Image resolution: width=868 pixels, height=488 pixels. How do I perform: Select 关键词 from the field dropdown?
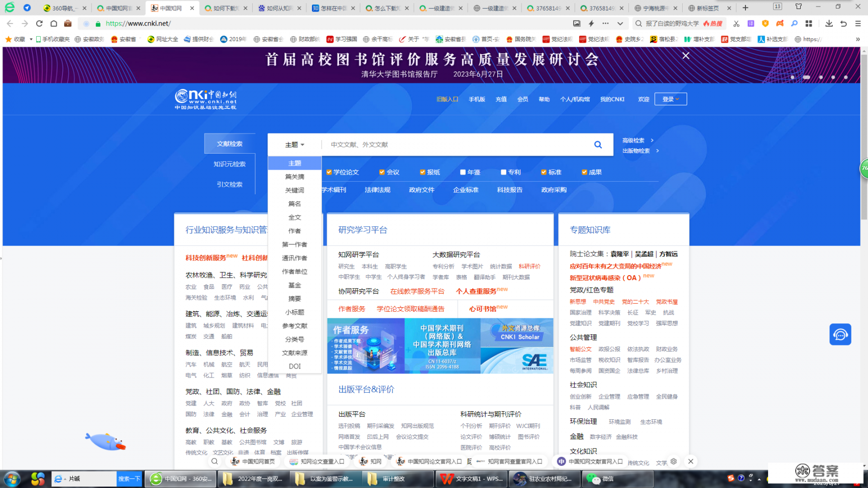pos(295,190)
